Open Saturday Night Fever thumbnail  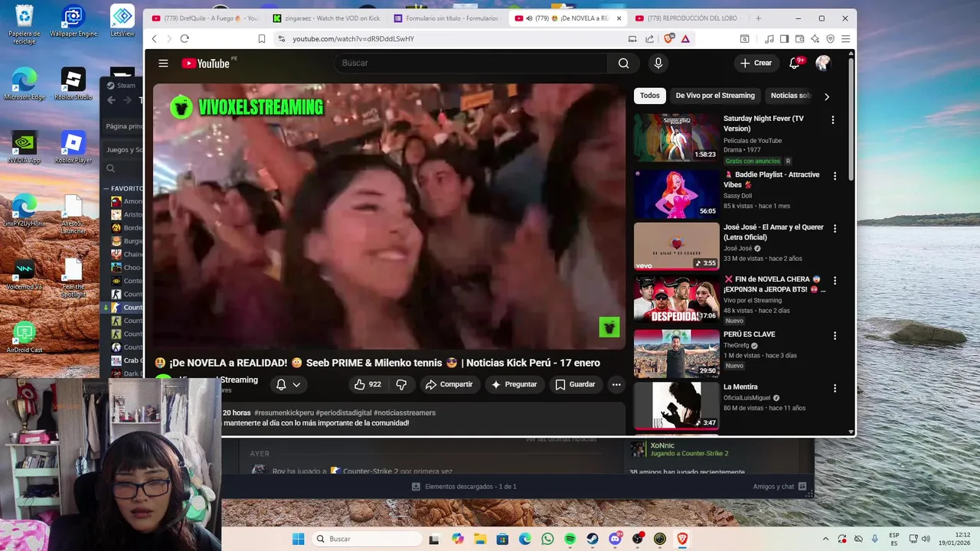click(676, 138)
